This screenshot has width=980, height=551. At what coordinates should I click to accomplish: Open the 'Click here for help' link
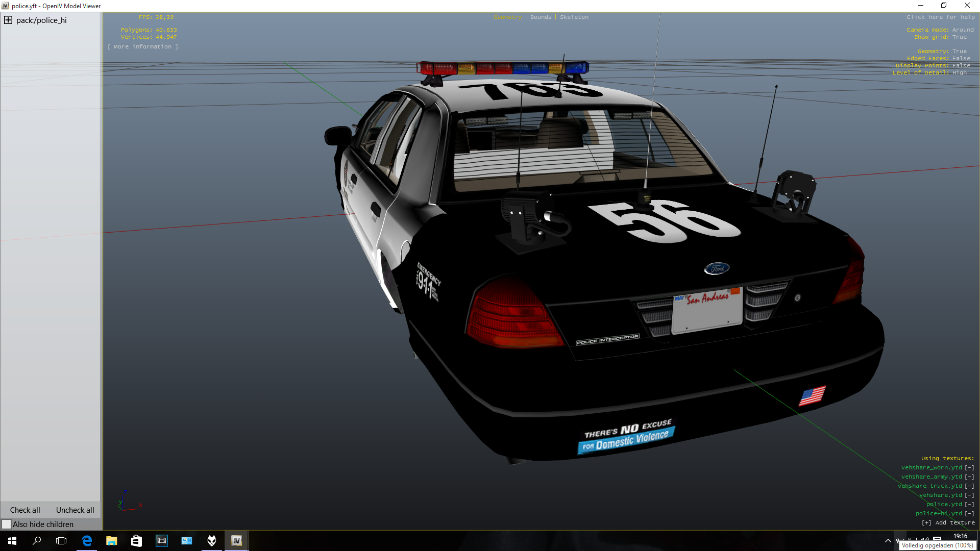click(x=940, y=17)
